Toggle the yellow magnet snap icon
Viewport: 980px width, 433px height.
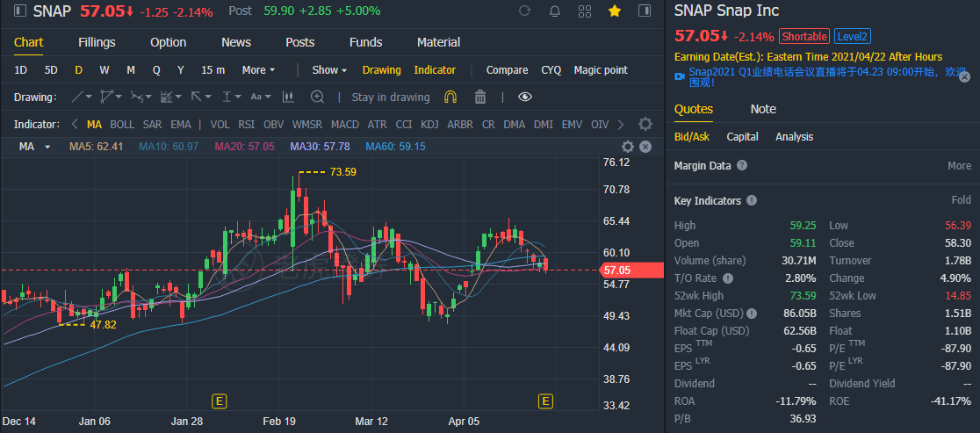pyautogui.click(x=450, y=97)
